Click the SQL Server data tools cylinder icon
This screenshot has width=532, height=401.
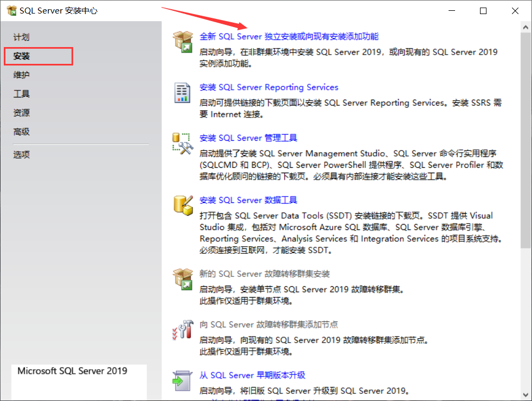[x=183, y=206]
